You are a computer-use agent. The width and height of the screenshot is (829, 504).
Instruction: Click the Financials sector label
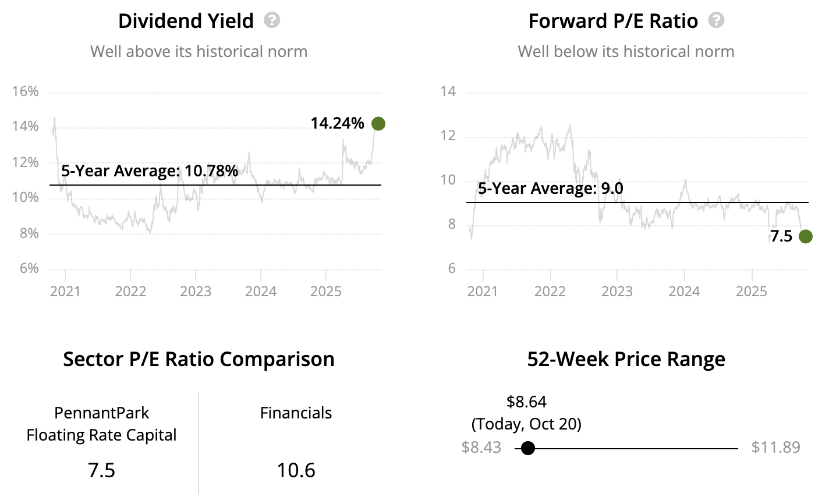(x=296, y=413)
